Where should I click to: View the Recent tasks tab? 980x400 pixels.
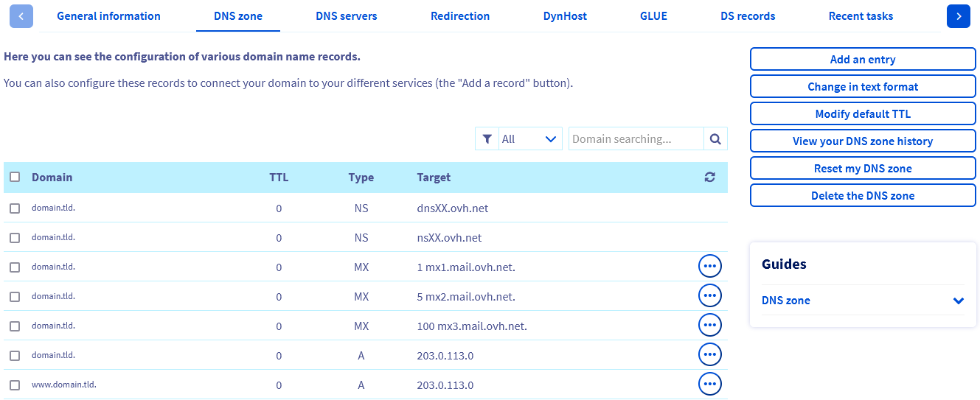point(861,15)
